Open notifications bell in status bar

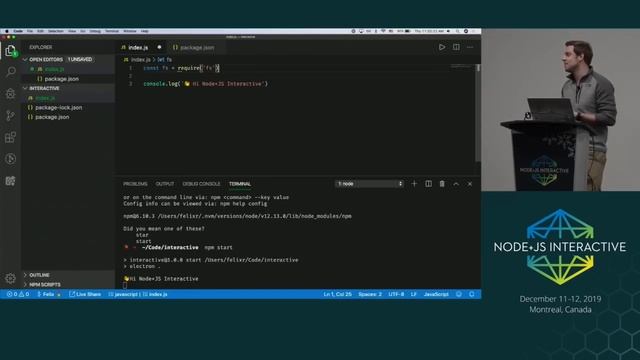click(471, 294)
